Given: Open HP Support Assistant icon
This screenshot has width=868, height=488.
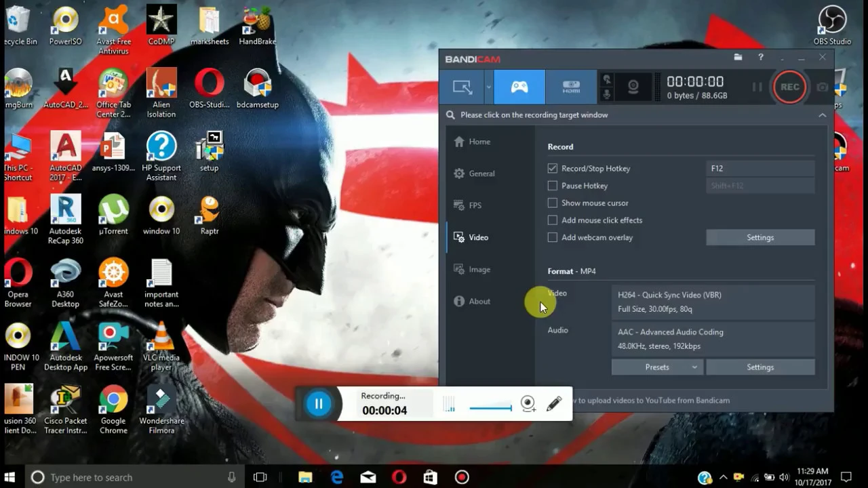Looking at the screenshot, I should click(161, 157).
